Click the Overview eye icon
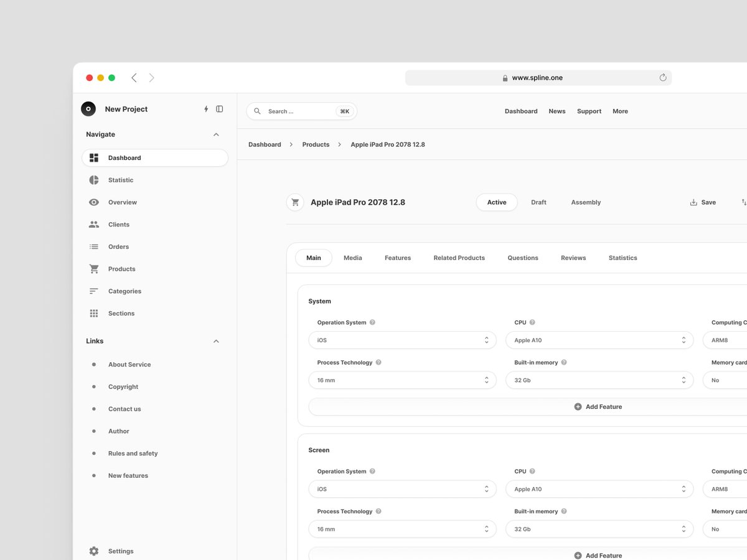The image size is (747, 560). [x=94, y=202]
